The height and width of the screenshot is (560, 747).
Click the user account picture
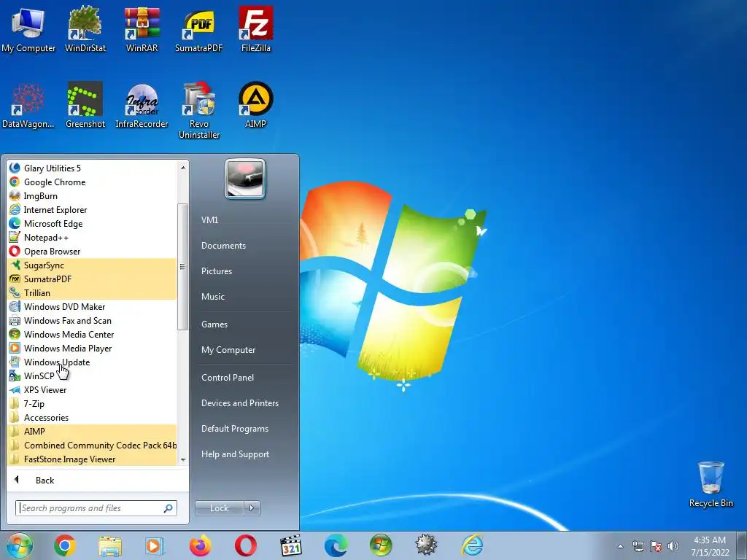245,179
